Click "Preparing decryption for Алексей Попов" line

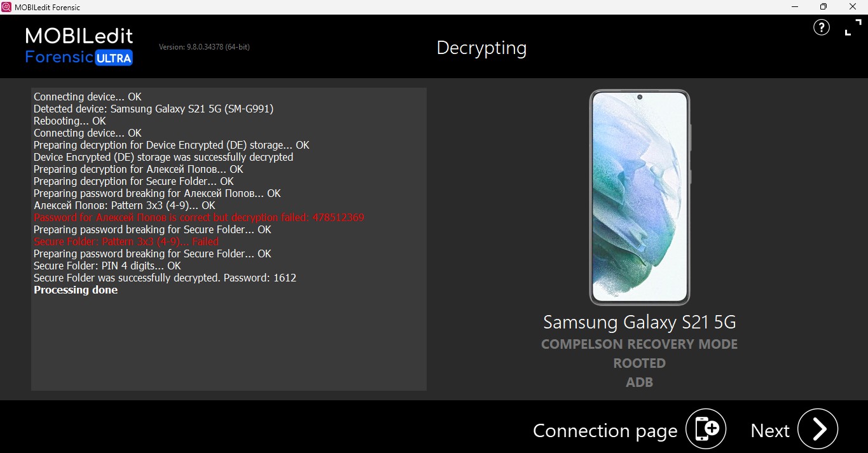click(x=139, y=169)
